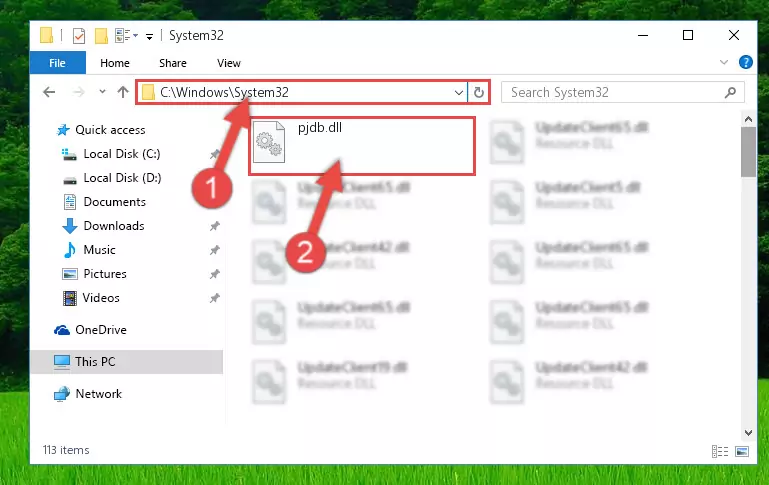769x485 pixels.
Task: Open Pictures in the navigation pane
Action: pyautogui.click(x=104, y=274)
